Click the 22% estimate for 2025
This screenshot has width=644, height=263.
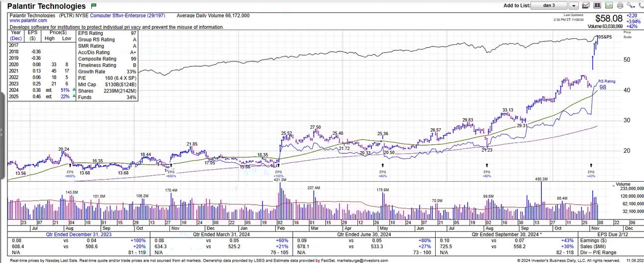[64, 96]
